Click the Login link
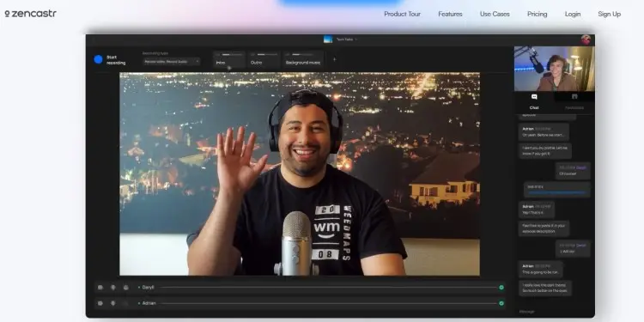Viewport: 644px width, 322px height. pos(573,14)
